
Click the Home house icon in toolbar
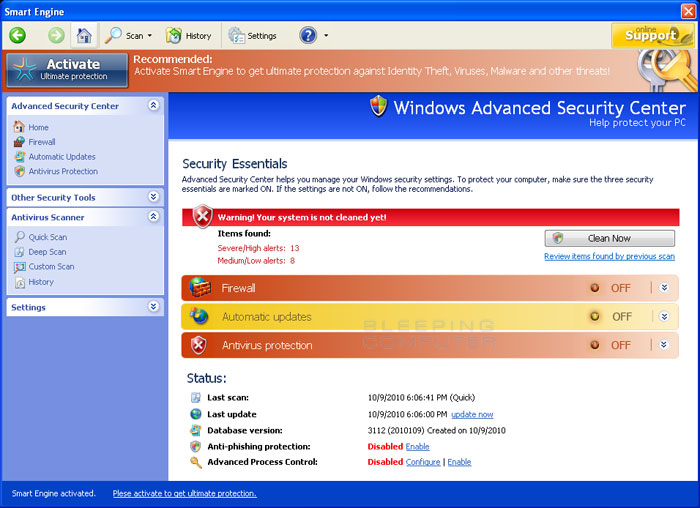(x=84, y=35)
